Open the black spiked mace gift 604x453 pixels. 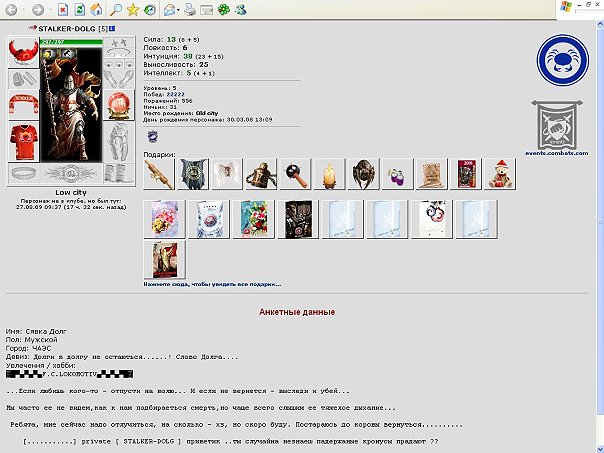pos(295,174)
